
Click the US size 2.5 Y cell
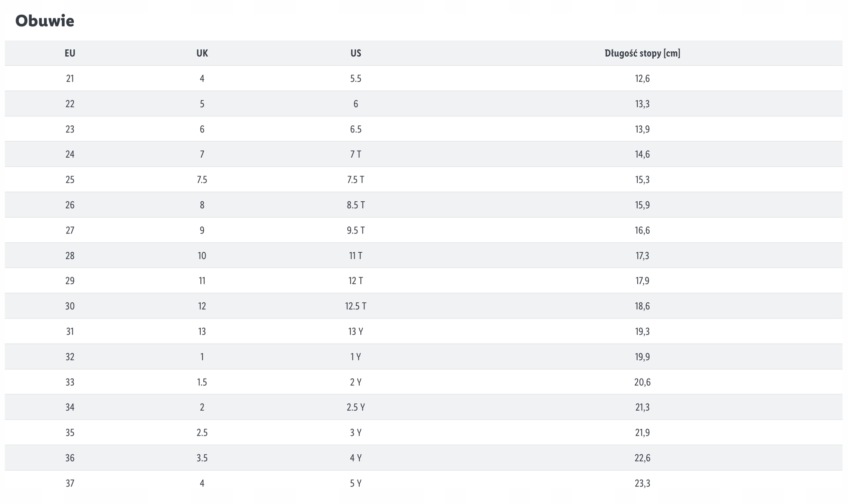click(x=356, y=407)
